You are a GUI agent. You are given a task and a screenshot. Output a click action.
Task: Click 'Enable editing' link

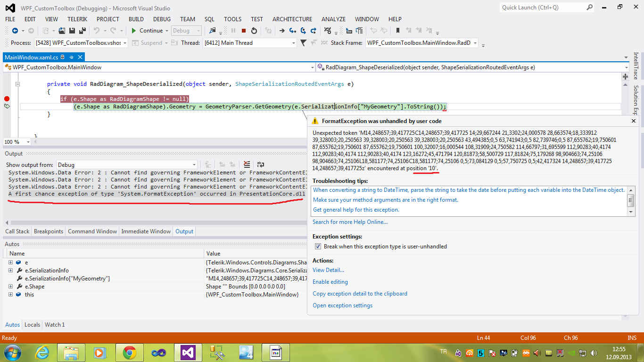coord(330,282)
